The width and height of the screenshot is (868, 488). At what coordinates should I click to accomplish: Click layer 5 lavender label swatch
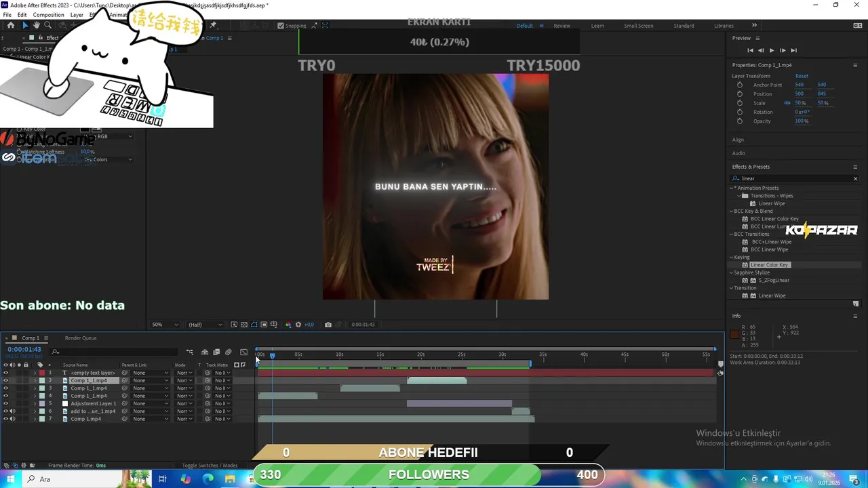(41, 404)
